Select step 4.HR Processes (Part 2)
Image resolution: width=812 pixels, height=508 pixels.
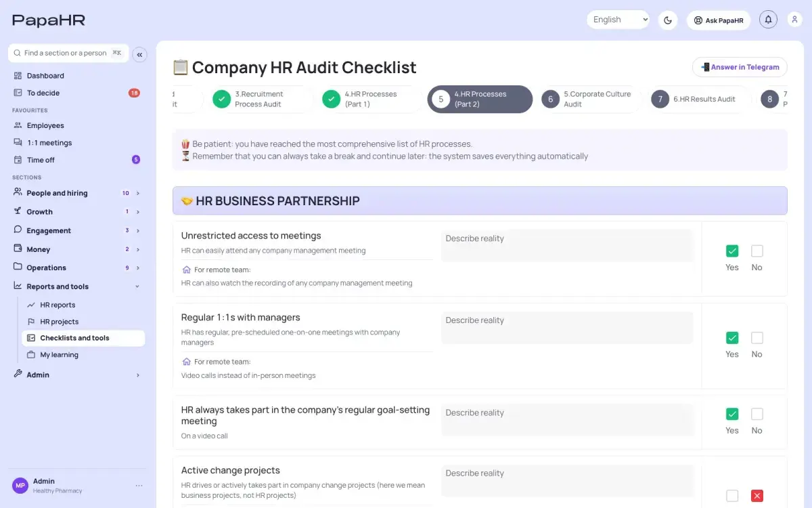coord(480,99)
